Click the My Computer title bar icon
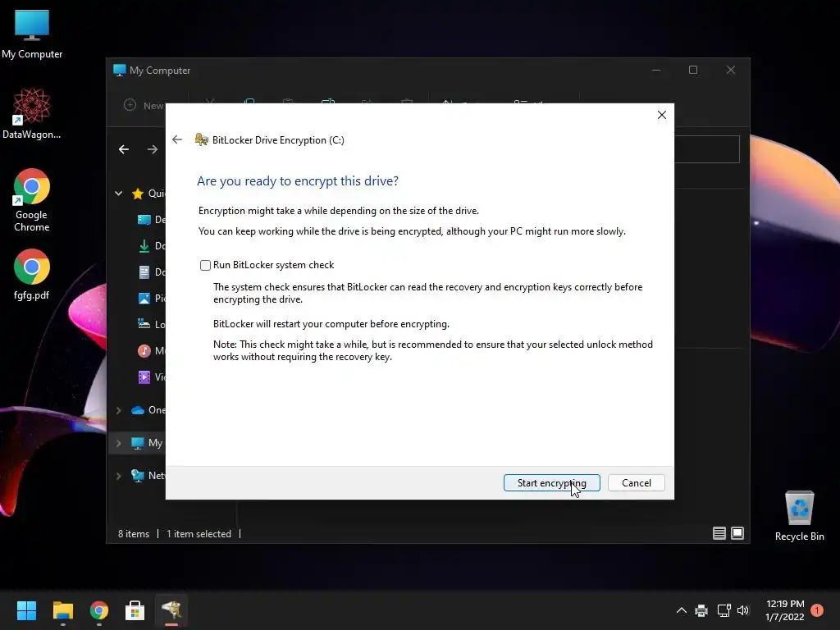This screenshot has width=840, height=630. [120, 71]
